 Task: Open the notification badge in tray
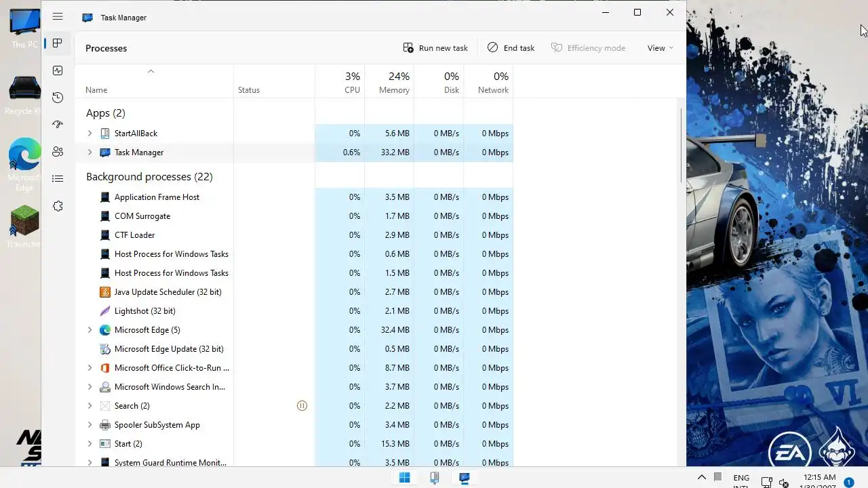[x=848, y=483]
